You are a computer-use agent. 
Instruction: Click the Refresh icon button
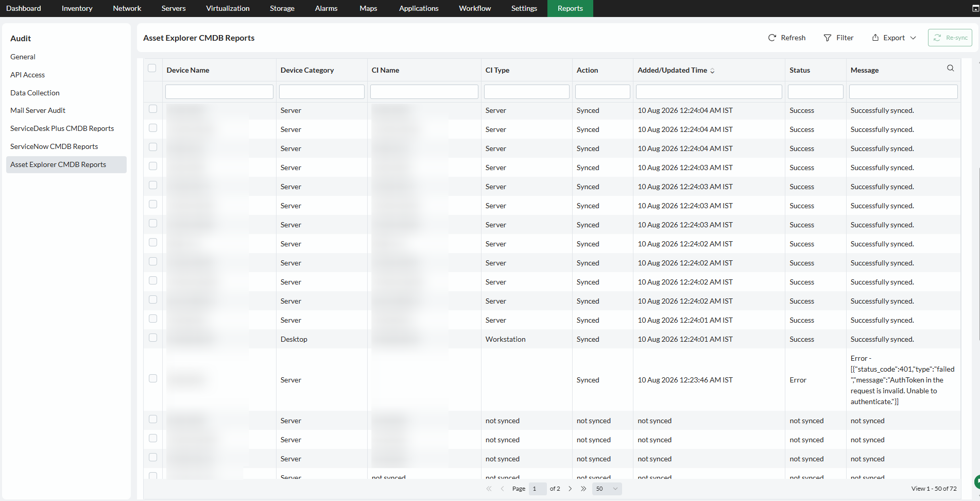click(x=771, y=38)
